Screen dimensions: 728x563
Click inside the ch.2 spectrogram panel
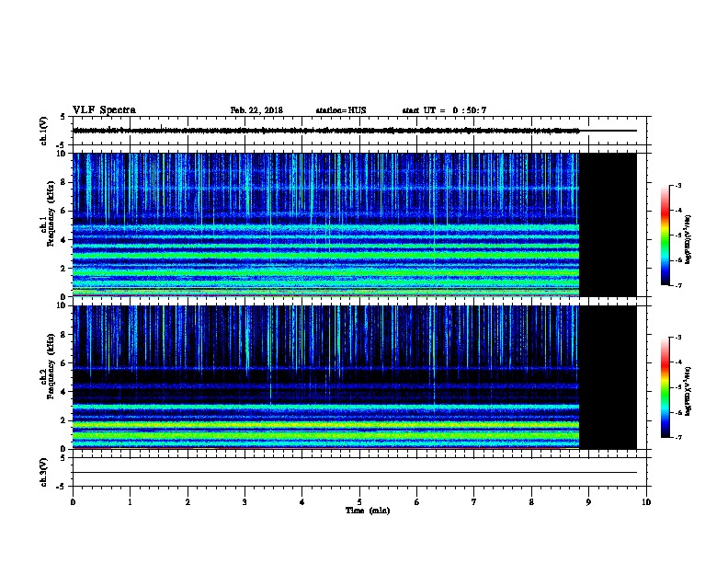(x=326, y=377)
